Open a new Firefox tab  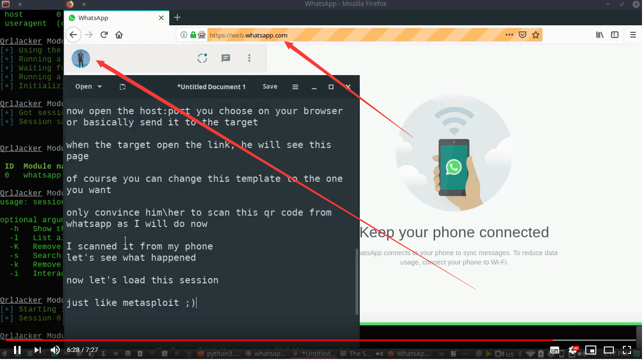pyautogui.click(x=177, y=18)
